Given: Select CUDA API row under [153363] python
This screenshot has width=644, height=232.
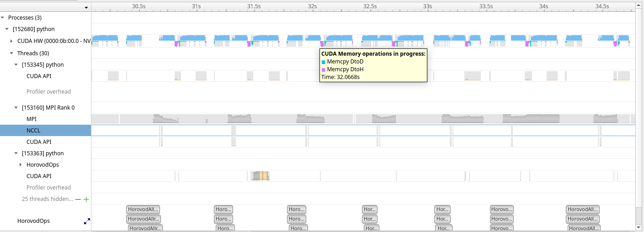Looking at the screenshot, I should point(46,176).
